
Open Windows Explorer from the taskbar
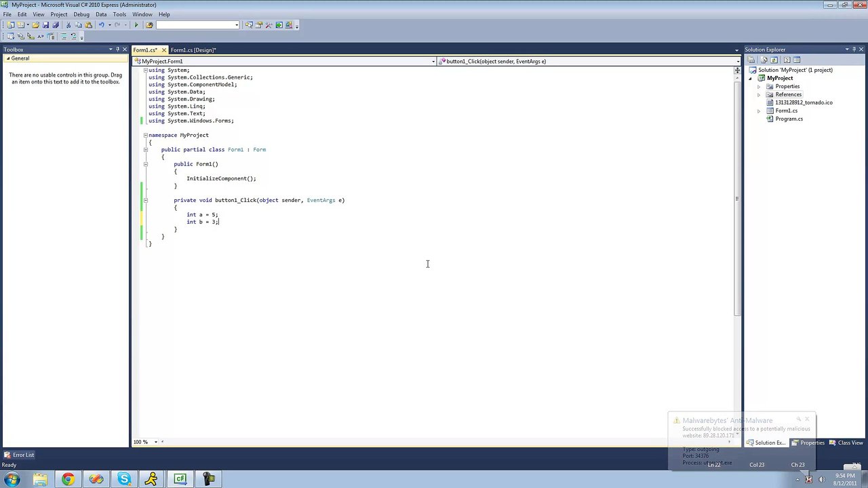point(40,479)
